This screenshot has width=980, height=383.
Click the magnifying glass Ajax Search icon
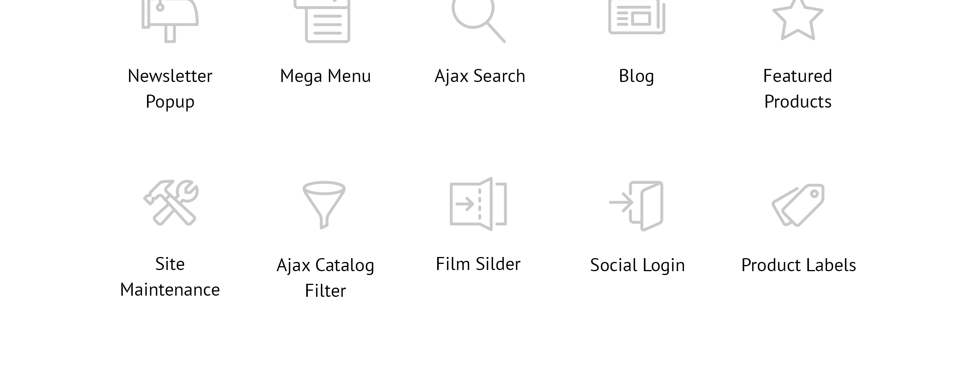pos(479,21)
